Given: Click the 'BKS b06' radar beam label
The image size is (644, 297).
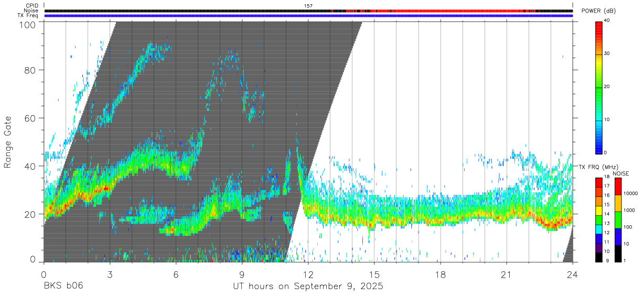Looking at the screenshot, I should [x=63, y=287].
